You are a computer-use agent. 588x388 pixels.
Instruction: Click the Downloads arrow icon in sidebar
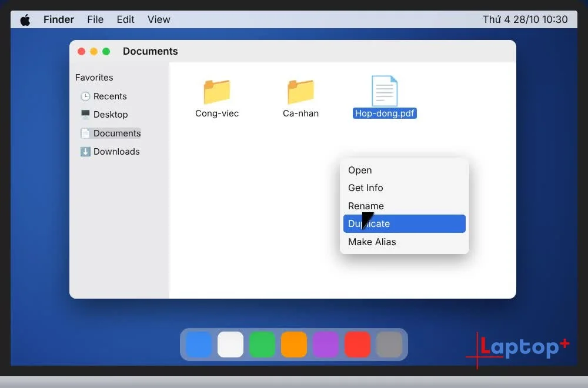tap(85, 152)
